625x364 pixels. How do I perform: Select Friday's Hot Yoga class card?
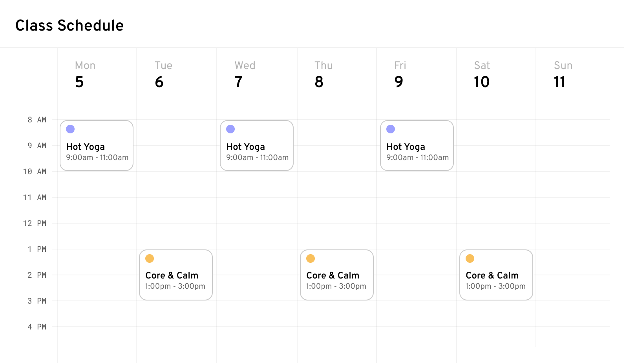417,146
